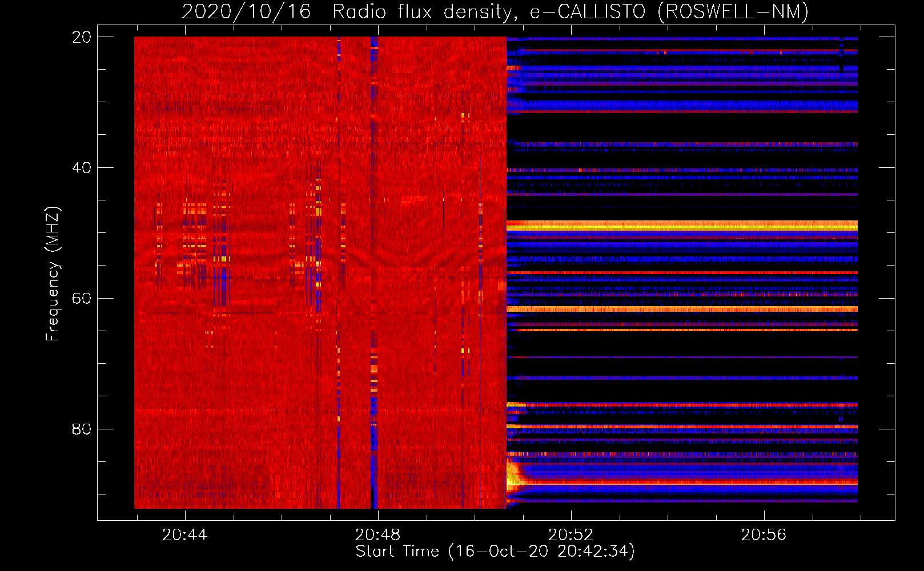
Task: Click the '20:44' time tick label
Action: point(184,535)
